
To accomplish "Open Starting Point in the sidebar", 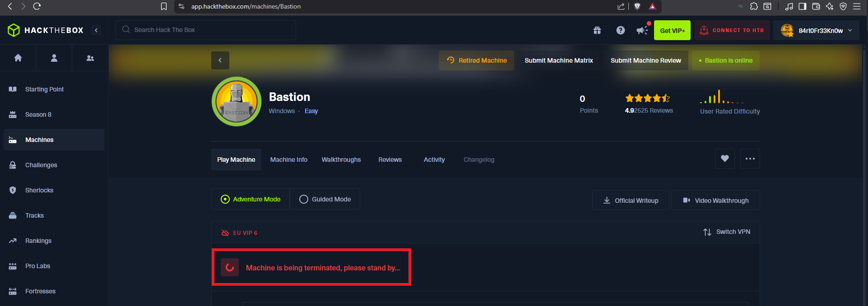I will (x=54, y=89).
